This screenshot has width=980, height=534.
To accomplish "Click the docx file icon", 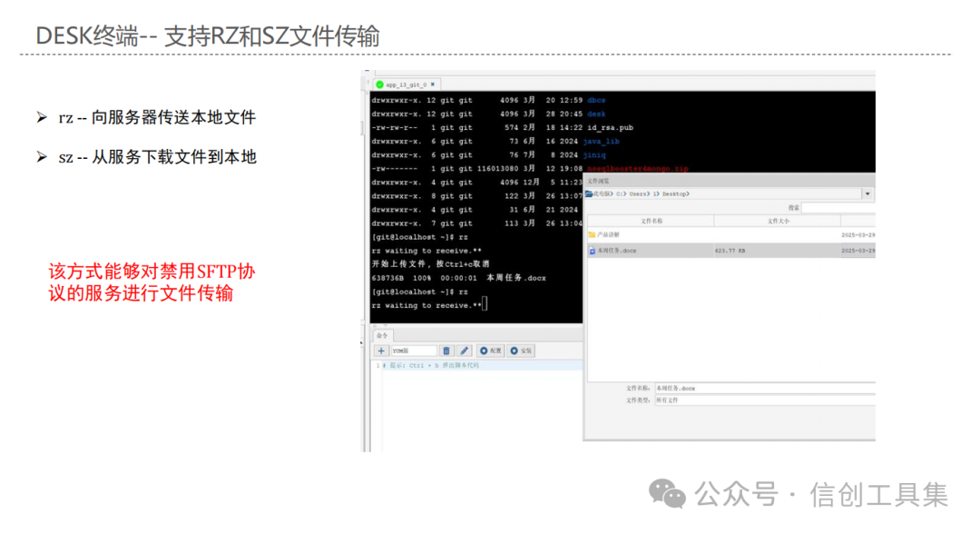I will point(592,251).
